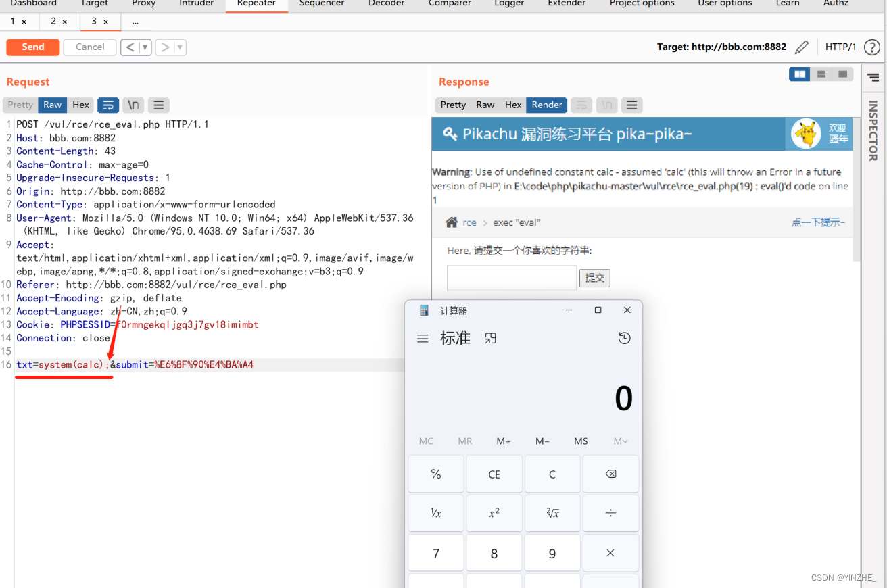Switch request view to Pretty
Image resolution: width=887 pixels, height=588 pixels.
20,105
